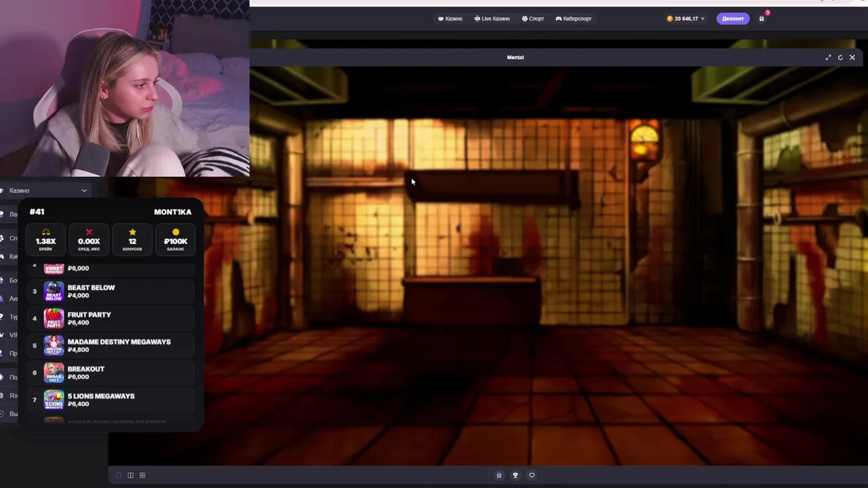Go to the Спорт section
Screen dimensions: 868x488
(533, 18)
